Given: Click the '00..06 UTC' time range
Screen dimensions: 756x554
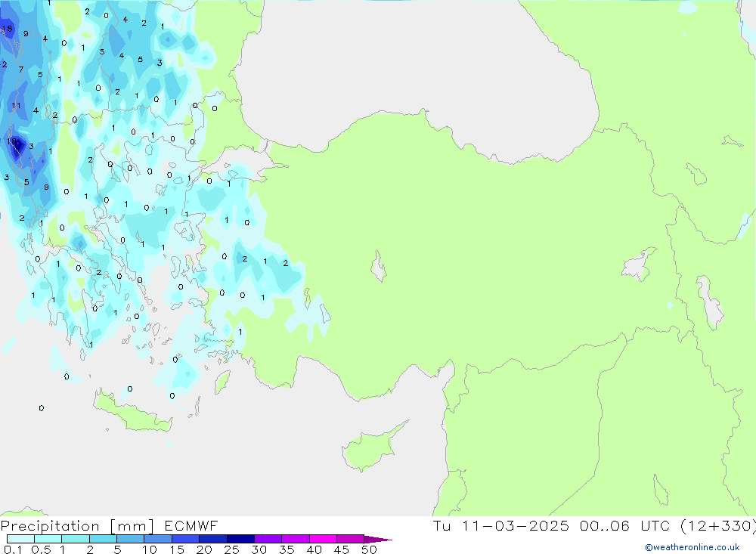Looking at the screenshot, I should coord(625,526).
